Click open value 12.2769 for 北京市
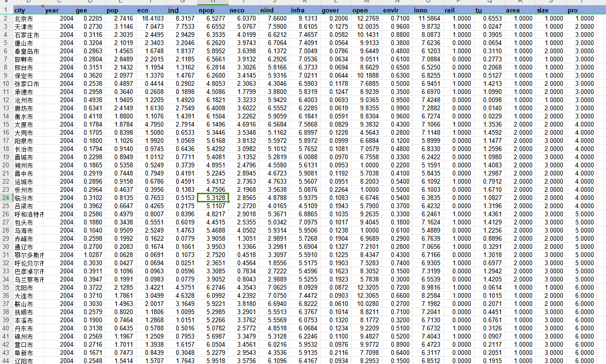Viewport: 606px width, 364px height. coord(366,19)
